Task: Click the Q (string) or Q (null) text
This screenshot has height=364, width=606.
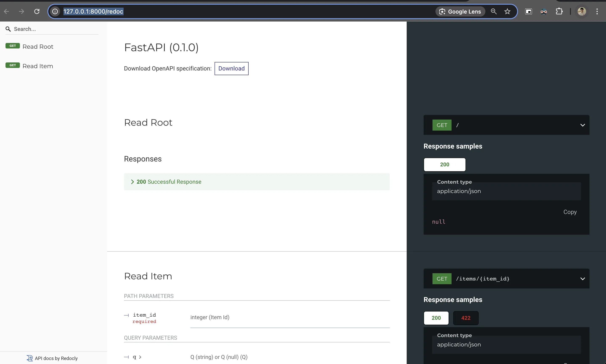Action: pos(219,357)
